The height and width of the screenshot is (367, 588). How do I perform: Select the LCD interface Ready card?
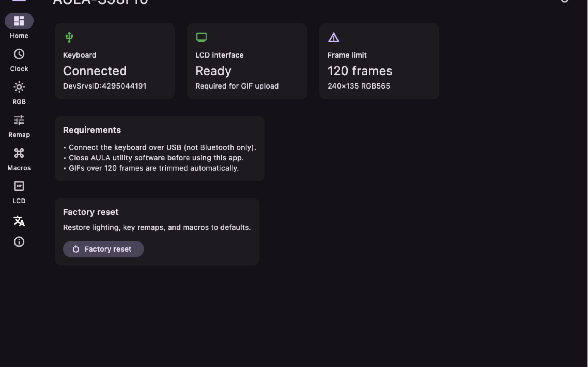[247, 61]
